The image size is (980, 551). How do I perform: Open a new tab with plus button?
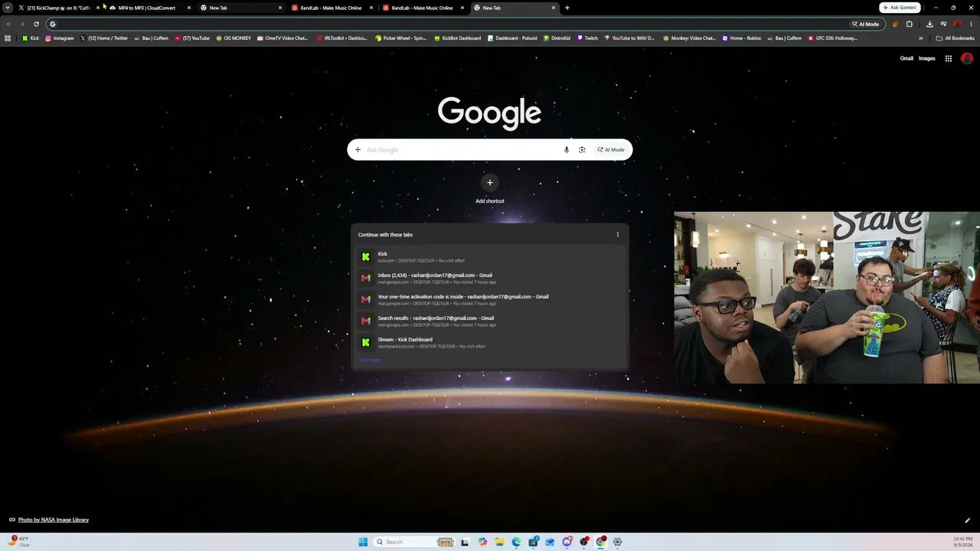pos(567,8)
